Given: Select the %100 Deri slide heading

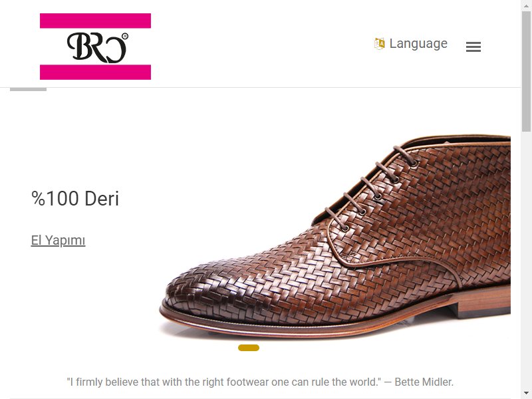Looking at the screenshot, I should coord(75,198).
